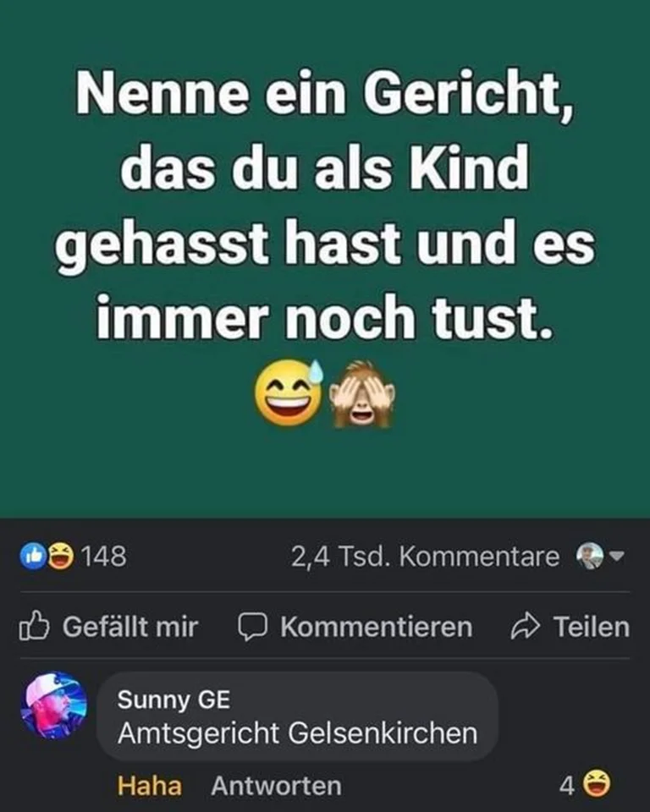This screenshot has height=812, width=650.
Task: Click the laughing reaction icon beside 148
Action: coord(61,557)
